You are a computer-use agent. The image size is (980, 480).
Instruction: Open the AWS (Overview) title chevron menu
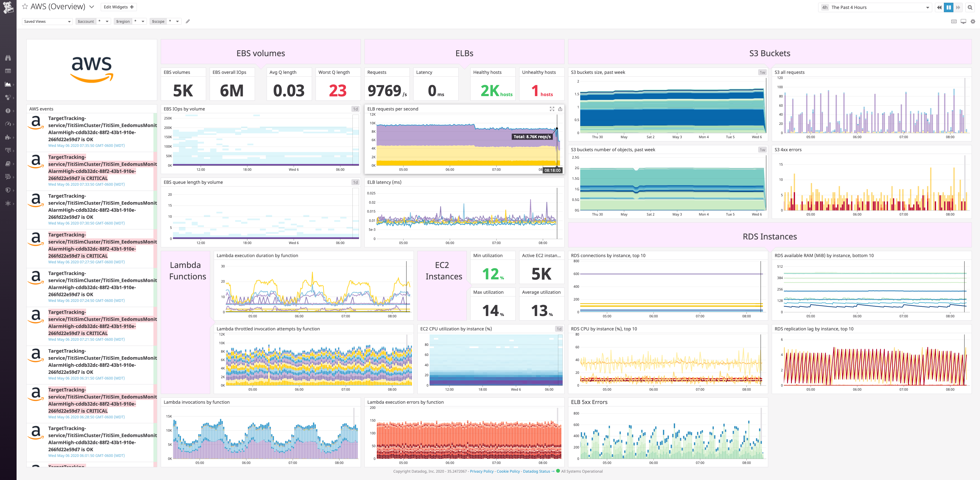(x=92, y=7)
